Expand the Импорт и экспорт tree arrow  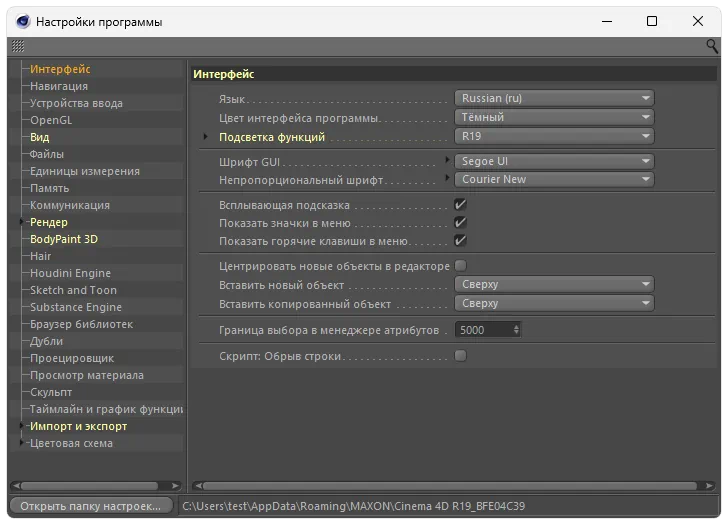pos(21,426)
